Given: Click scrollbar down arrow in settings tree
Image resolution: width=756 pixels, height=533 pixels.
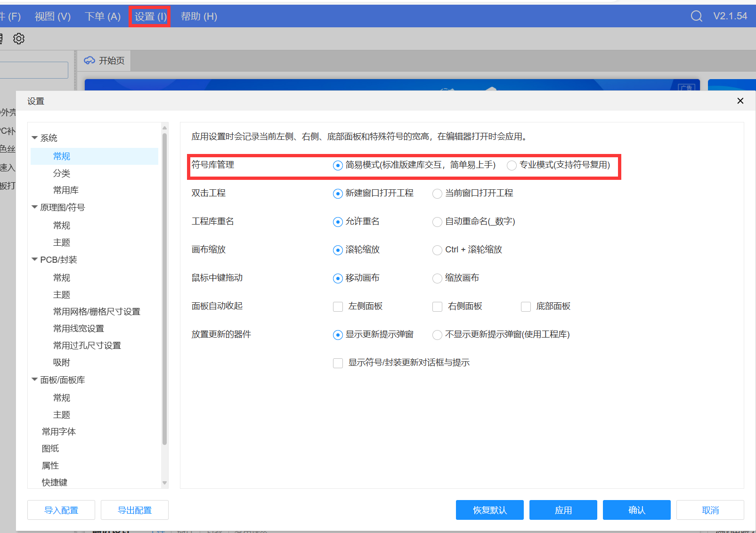Looking at the screenshot, I should click(x=164, y=483).
